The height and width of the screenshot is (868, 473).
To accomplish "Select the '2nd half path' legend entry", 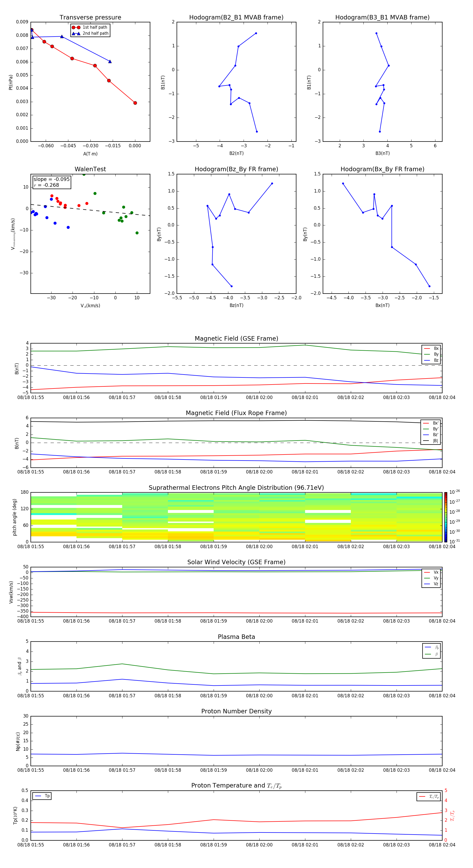I will pyautogui.click(x=90, y=33).
